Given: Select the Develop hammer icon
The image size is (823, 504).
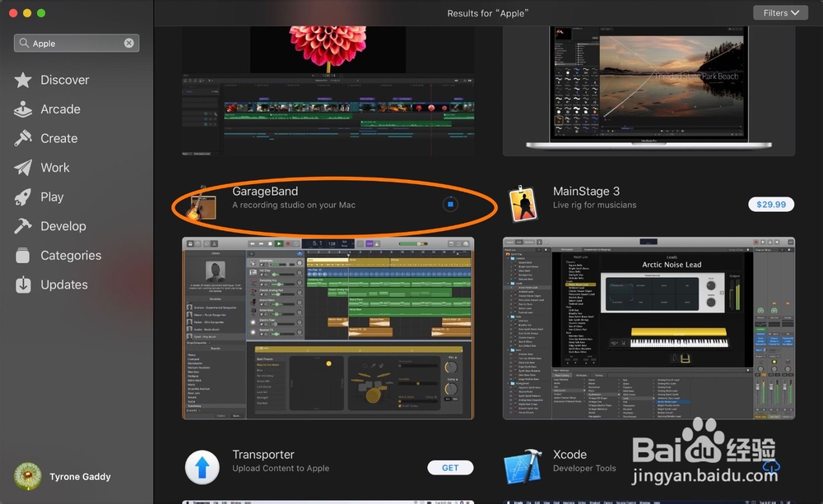Looking at the screenshot, I should pyautogui.click(x=22, y=226).
